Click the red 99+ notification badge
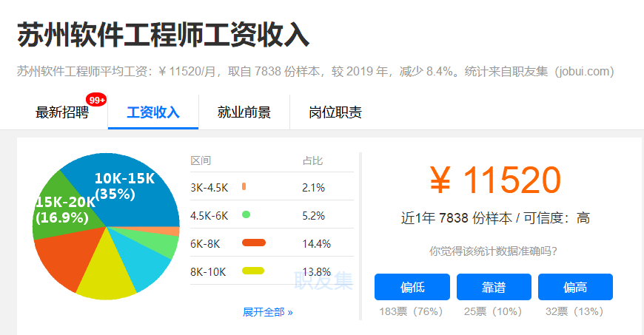 [96, 100]
